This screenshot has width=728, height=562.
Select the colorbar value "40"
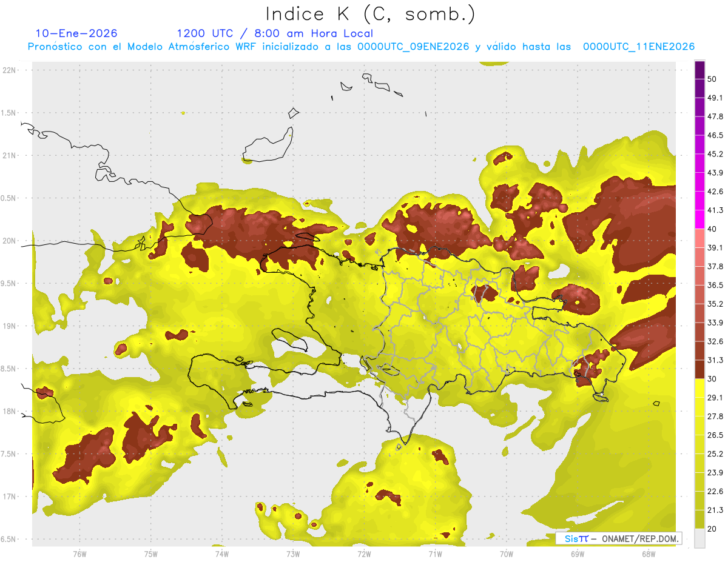tap(712, 229)
